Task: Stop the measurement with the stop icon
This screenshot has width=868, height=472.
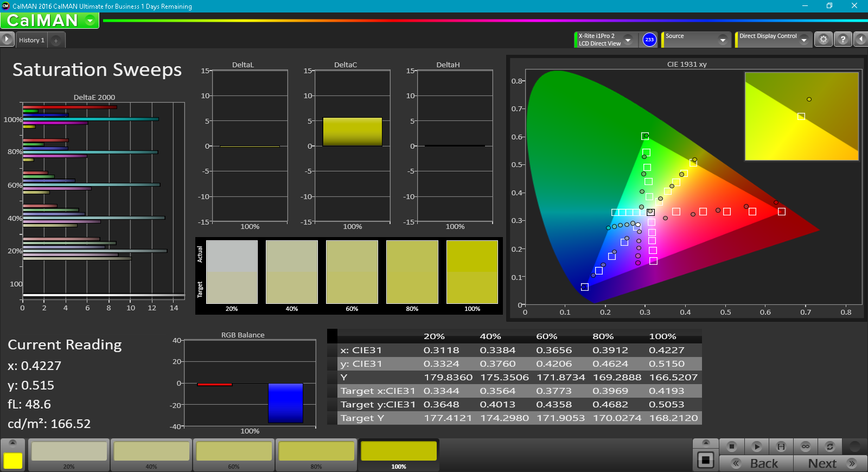Action: (731, 447)
